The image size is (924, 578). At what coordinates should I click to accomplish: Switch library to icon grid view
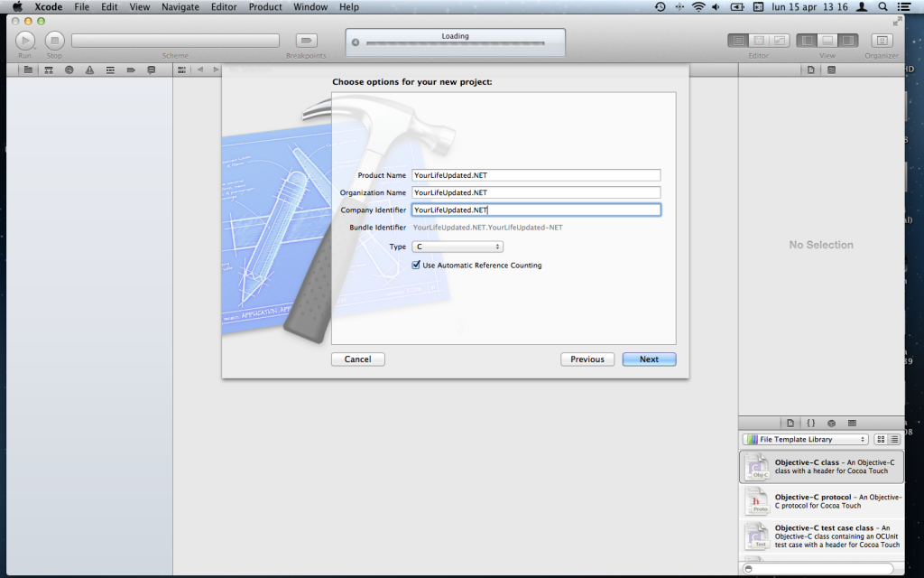881,439
